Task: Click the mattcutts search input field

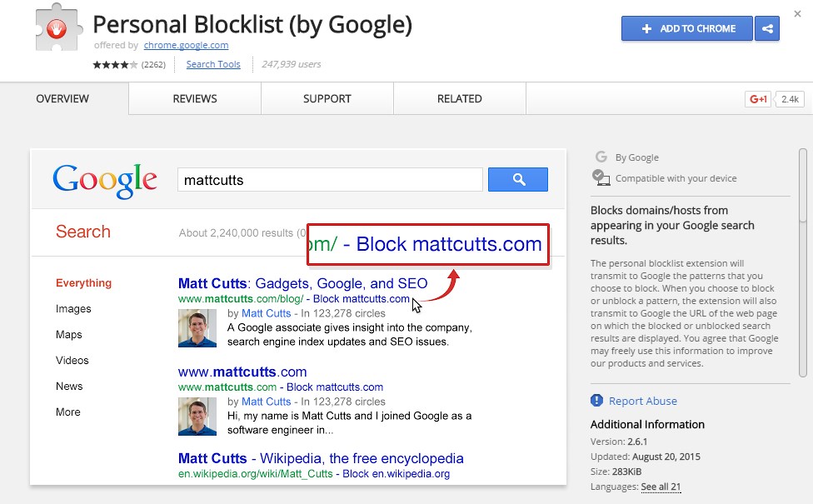Action: tap(330, 180)
